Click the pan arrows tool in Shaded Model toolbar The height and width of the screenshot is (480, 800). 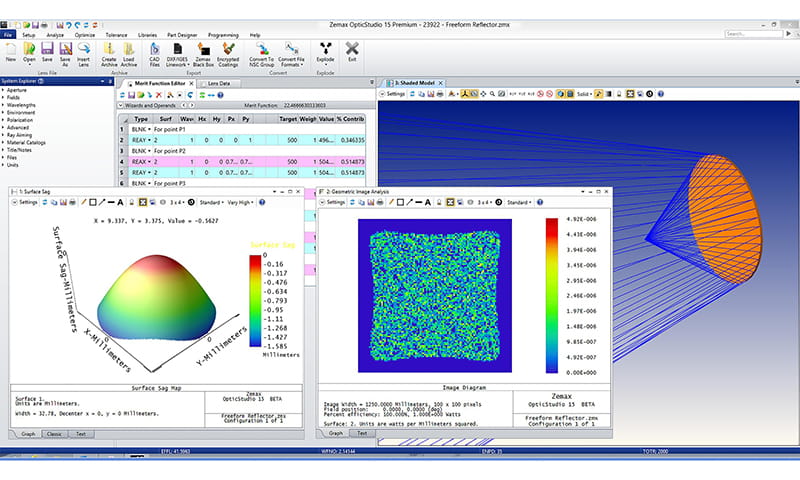click(x=483, y=94)
